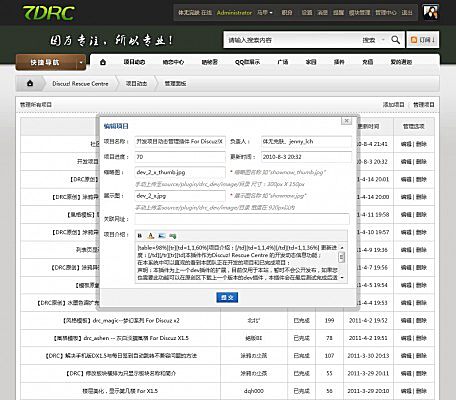Viewport: 456px width, 400px height.
Task: Click 删除 in the drc_ashen project row
Action: pyautogui.click(x=421, y=338)
